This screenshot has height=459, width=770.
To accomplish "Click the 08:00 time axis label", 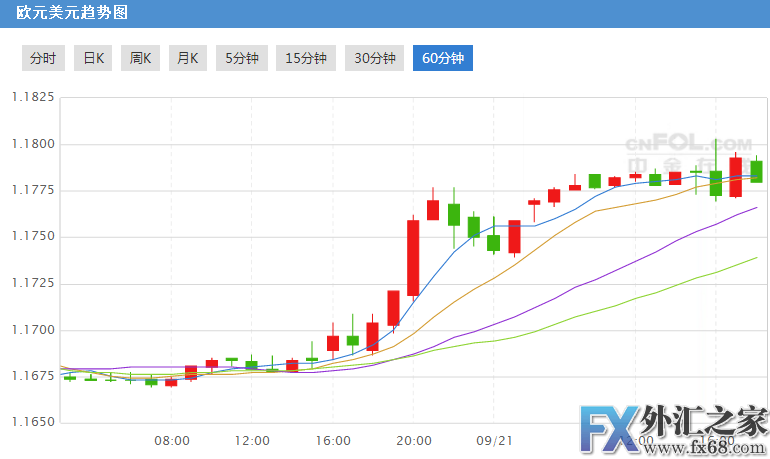I will click(x=172, y=440).
